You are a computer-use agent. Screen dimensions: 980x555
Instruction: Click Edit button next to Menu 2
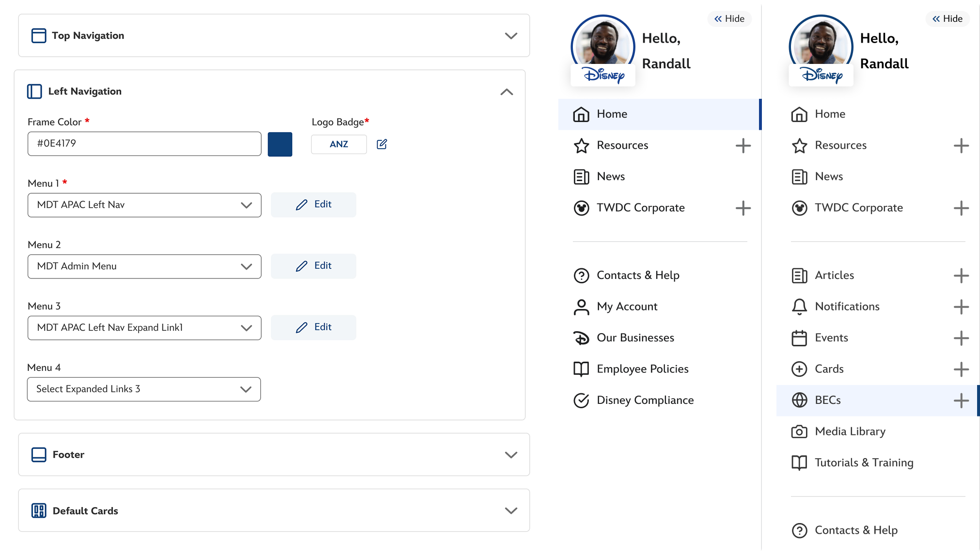pos(314,266)
